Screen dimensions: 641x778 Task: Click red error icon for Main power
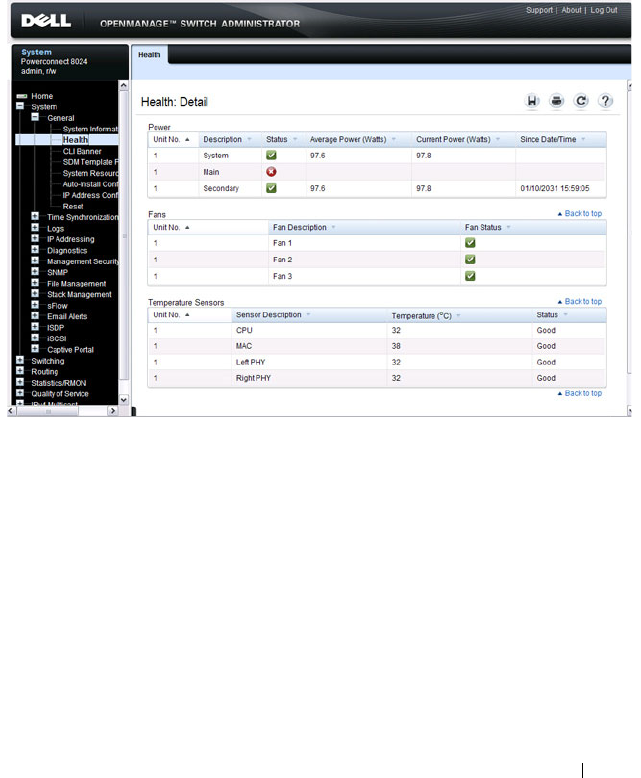[x=271, y=172]
